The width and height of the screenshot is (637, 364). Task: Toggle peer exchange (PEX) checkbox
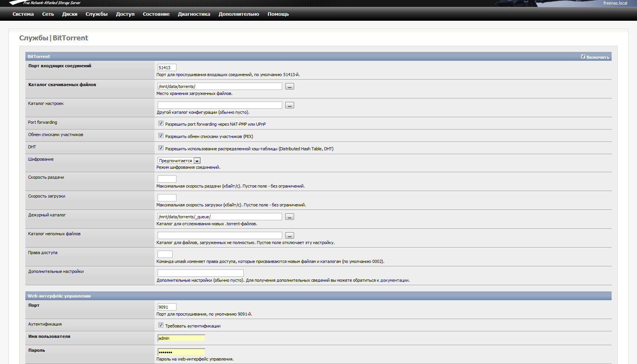[161, 136]
